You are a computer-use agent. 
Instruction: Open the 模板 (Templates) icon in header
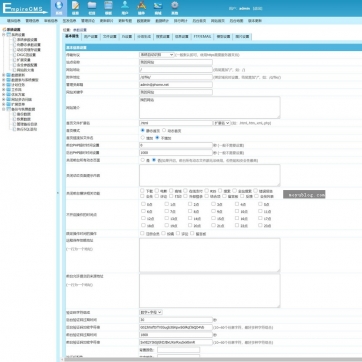pos(108,5)
